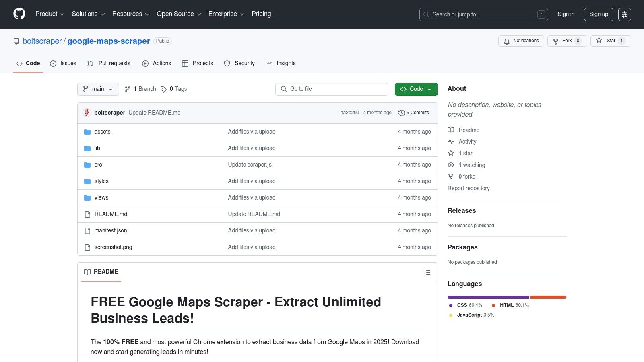644x362 pixels.
Task: Open the google-maps-scraper repository link
Action: point(109,41)
